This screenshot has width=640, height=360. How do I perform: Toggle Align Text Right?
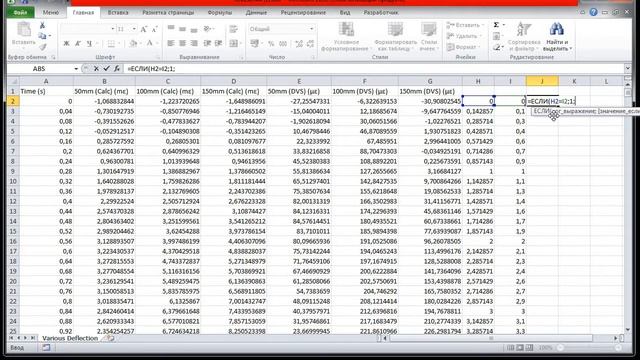[194, 43]
